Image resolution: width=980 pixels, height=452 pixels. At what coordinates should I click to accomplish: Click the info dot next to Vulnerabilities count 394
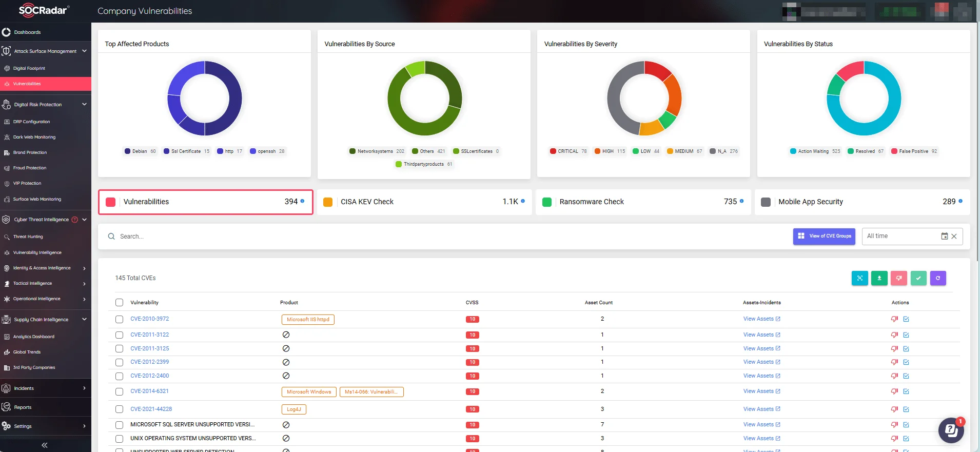pyautogui.click(x=303, y=201)
